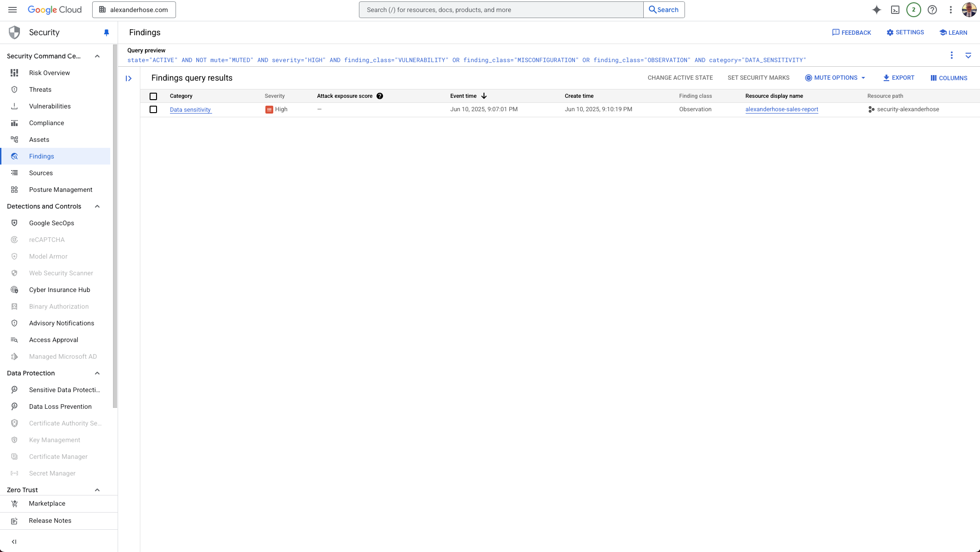Click the Advisory Notifications icon
The image size is (980, 552).
tap(14, 323)
